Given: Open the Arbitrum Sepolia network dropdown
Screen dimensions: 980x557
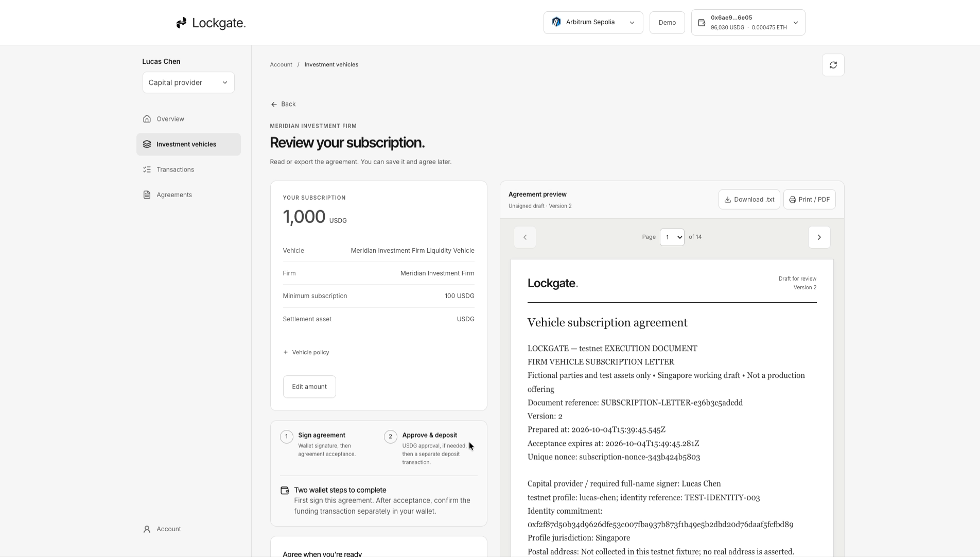Looking at the screenshot, I should (x=593, y=23).
